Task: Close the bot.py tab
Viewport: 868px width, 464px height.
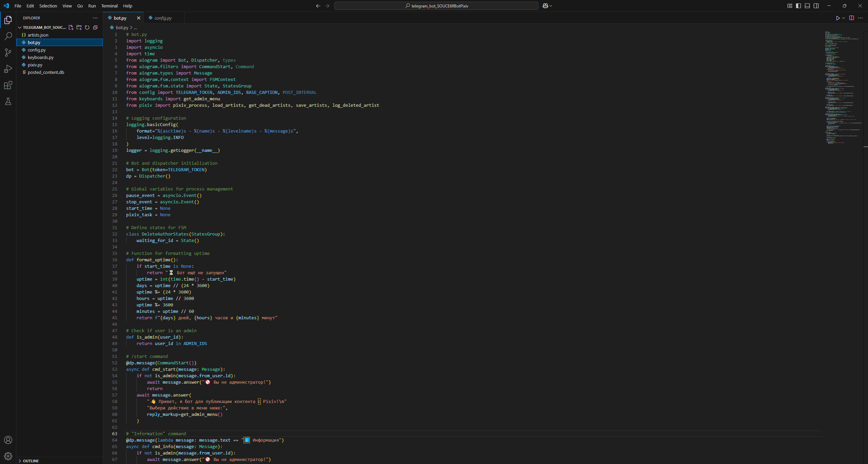Action: coord(139,18)
